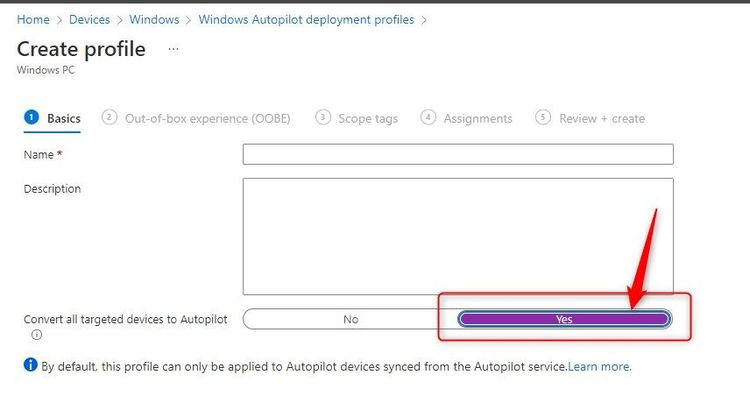750x410 pixels.
Task: Click info icon under Convert all targeted devices
Action: (37, 336)
